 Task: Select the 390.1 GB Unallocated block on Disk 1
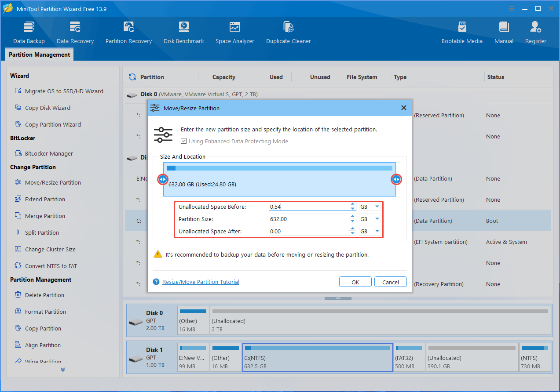point(472,358)
